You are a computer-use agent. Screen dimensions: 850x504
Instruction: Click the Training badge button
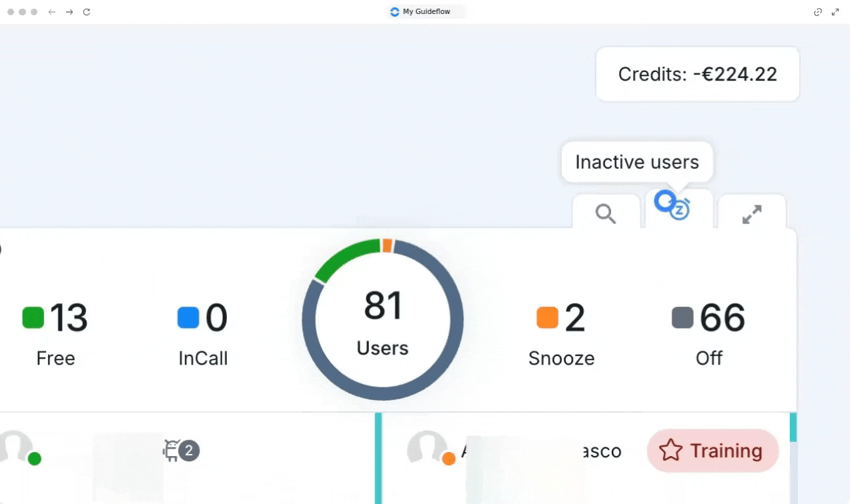point(712,451)
